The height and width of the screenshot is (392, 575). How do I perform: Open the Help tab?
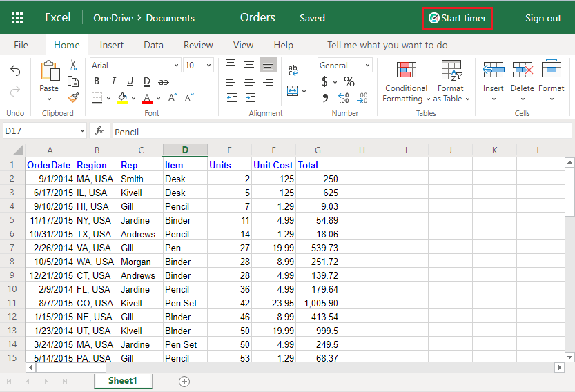pyautogui.click(x=283, y=45)
